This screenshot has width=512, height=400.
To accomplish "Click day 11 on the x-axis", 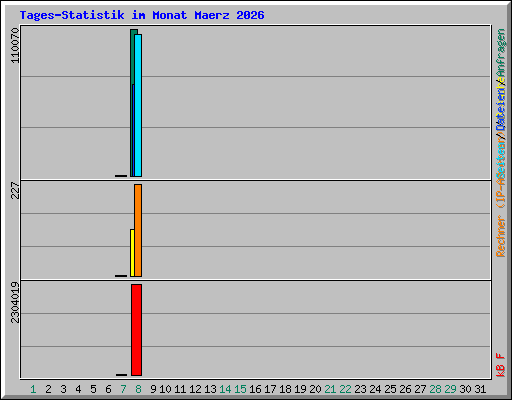I will click(x=180, y=389).
